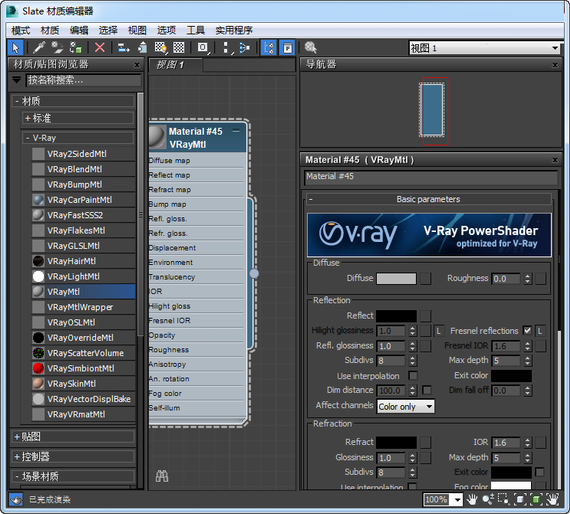Viewport: 570px width, 514px height.
Task: Open the 100% zoom dropdown
Action: click(457, 500)
